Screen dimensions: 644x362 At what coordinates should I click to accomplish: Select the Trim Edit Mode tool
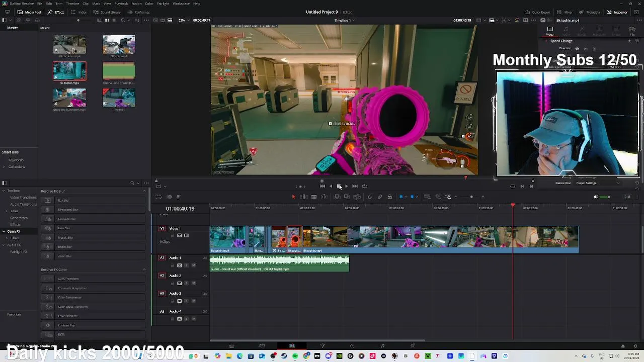[304, 197]
